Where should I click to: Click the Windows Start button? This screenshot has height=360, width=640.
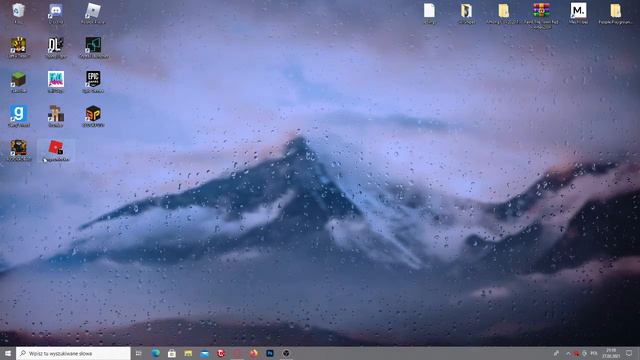coord(8,353)
